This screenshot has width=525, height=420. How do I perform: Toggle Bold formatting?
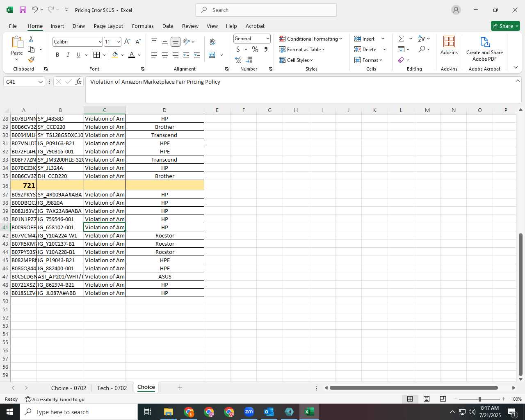[x=57, y=55]
